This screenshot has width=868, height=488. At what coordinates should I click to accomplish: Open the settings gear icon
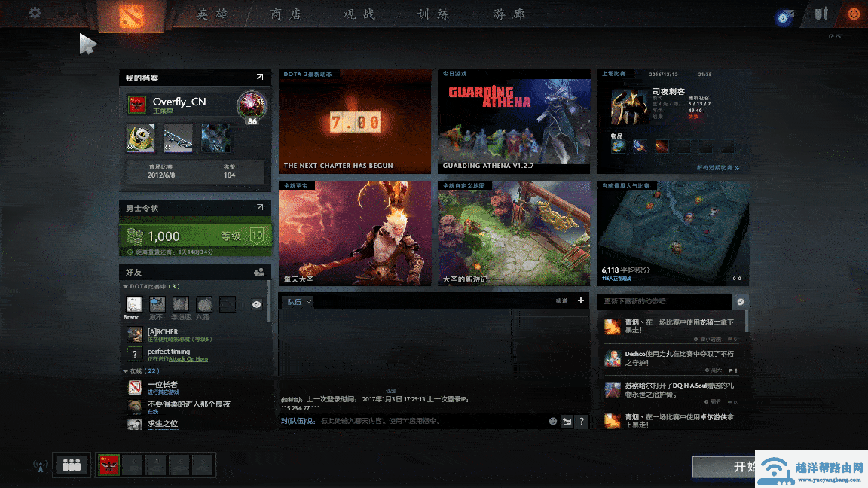point(34,12)
